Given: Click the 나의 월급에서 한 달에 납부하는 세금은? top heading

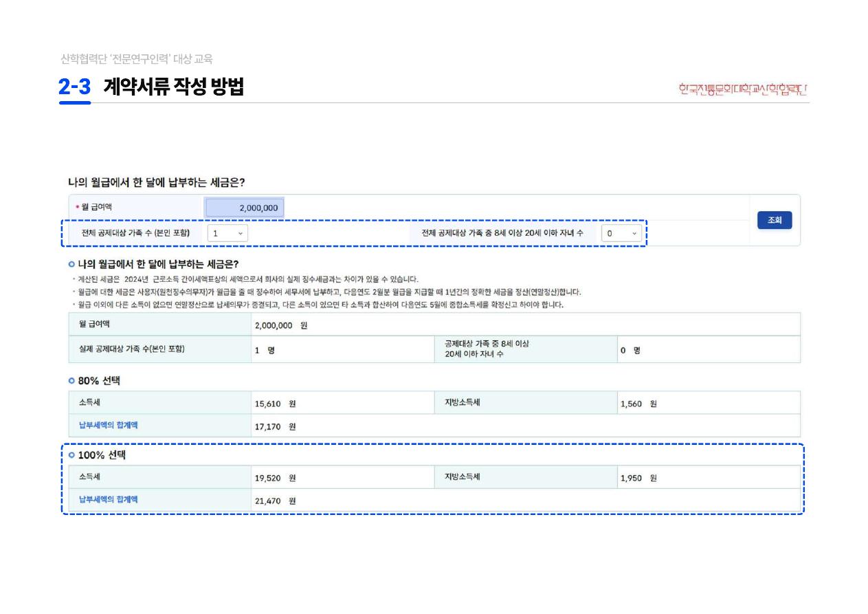Looking at the screenshot, I should 156,182.
